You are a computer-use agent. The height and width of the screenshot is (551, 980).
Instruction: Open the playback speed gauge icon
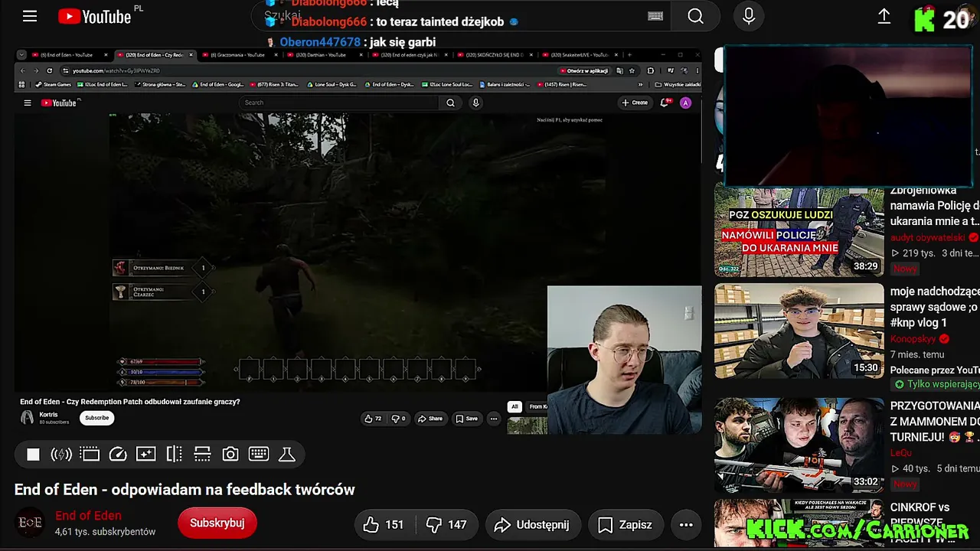coord(118,455)
